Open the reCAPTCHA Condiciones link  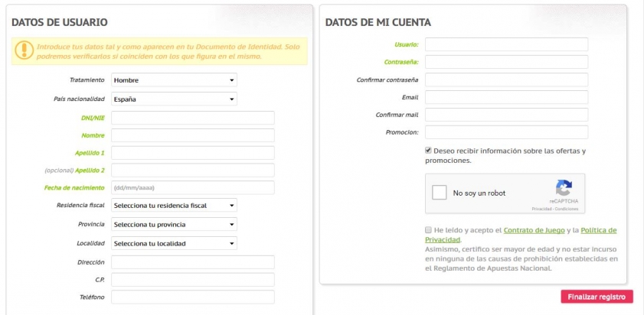point(567,209)
